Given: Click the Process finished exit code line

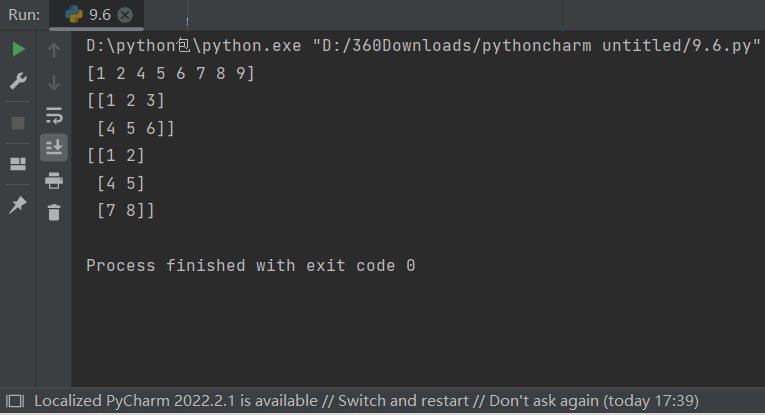Looking at the screenshot, I should (251, 266).
